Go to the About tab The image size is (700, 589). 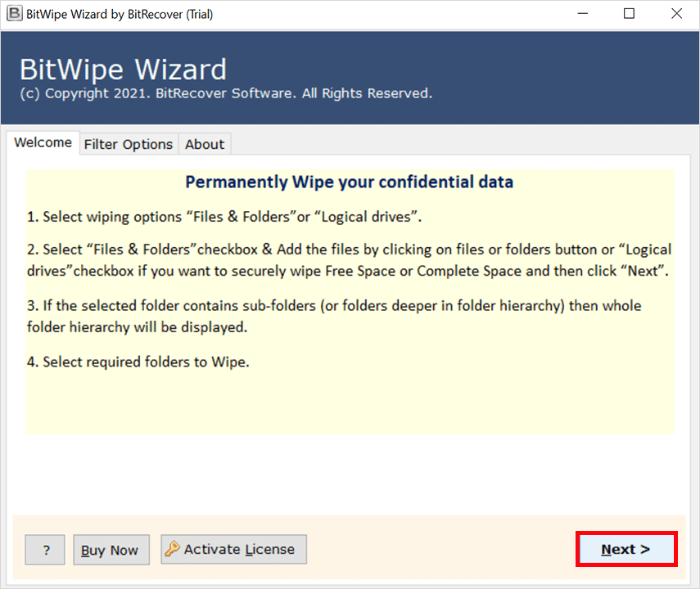click(204, 144)
